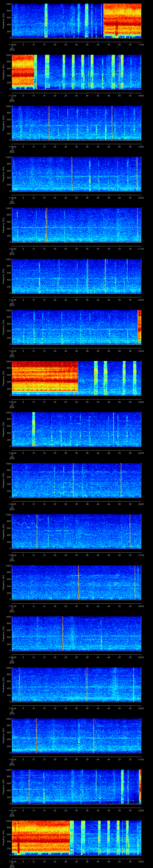This screenshot has width=153, height=868.
Task: Click the "1:16:00" start time label
Action: [12, 44]
